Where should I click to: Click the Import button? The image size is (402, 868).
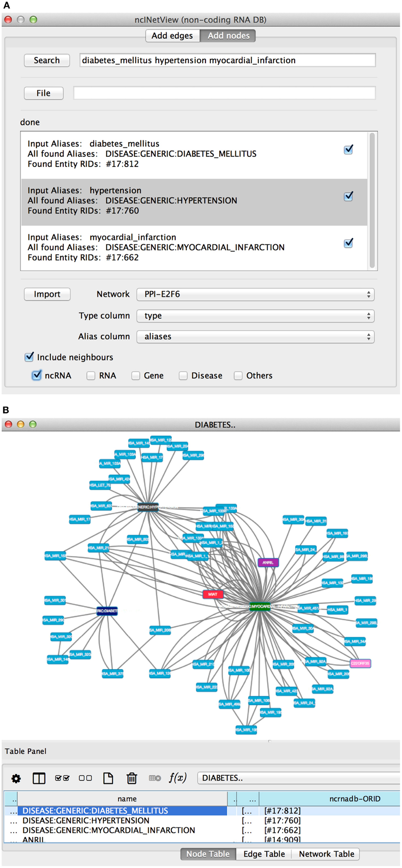pos(47,294)
